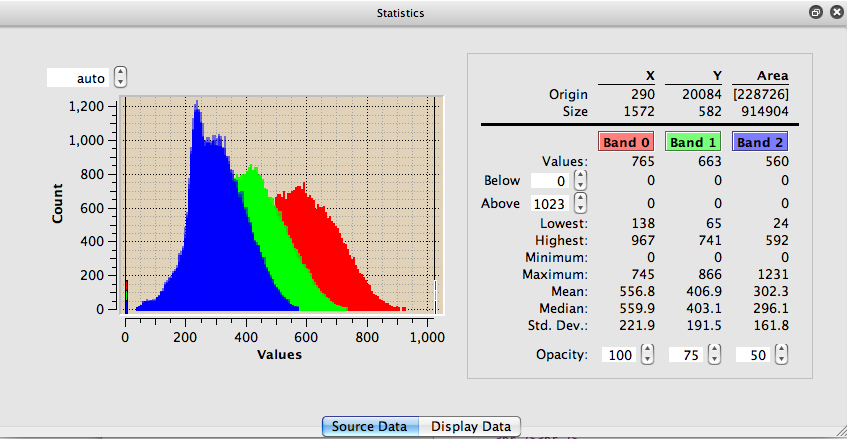Increase Band 0 opacity with stepper arrow
Image resolution: width=847 pixels, height=439 pixels.
click(647, 350)
